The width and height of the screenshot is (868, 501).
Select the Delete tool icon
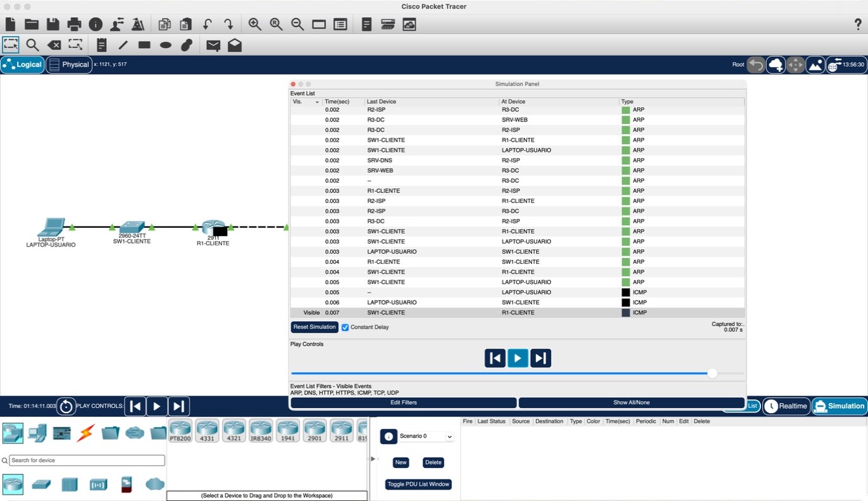coord(54,45)
